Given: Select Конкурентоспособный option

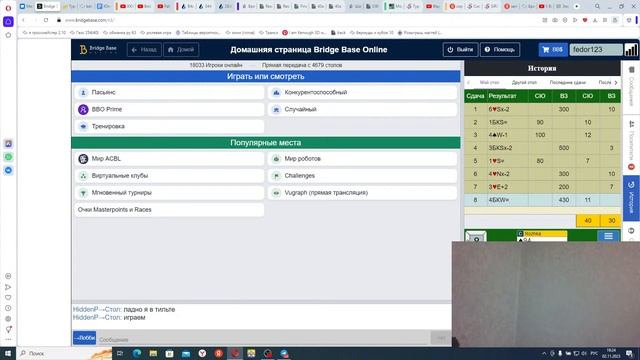Looking at the screenshot, I should 362,92.
